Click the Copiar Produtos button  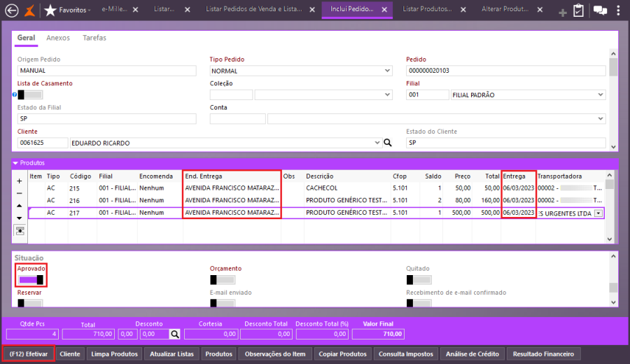click(343, 354)
